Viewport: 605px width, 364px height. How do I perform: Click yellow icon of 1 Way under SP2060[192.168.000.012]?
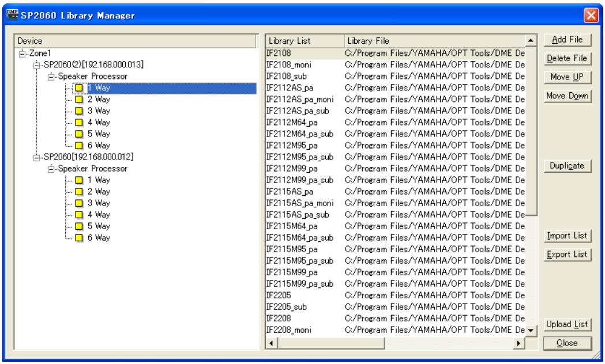(79, 180)
